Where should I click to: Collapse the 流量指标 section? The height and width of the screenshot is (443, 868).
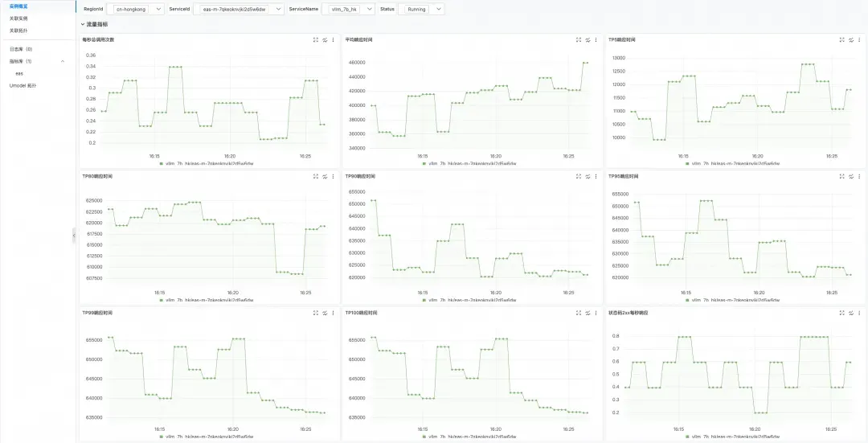[x=83, y=24]
